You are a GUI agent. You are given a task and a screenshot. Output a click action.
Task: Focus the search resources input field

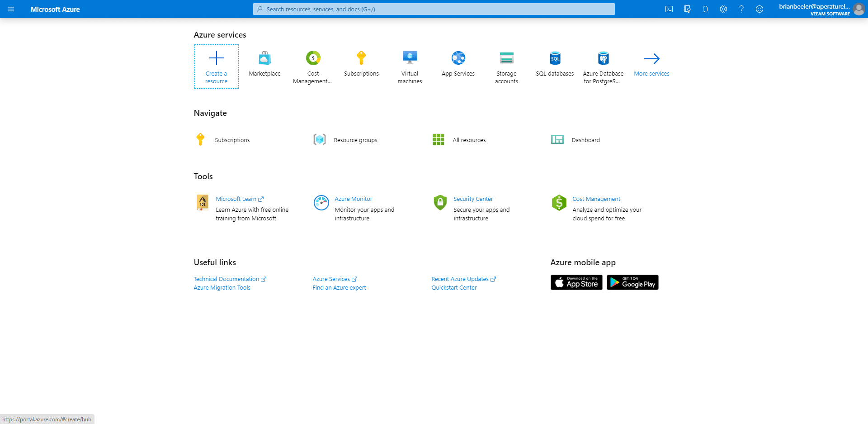click(434, 9)
